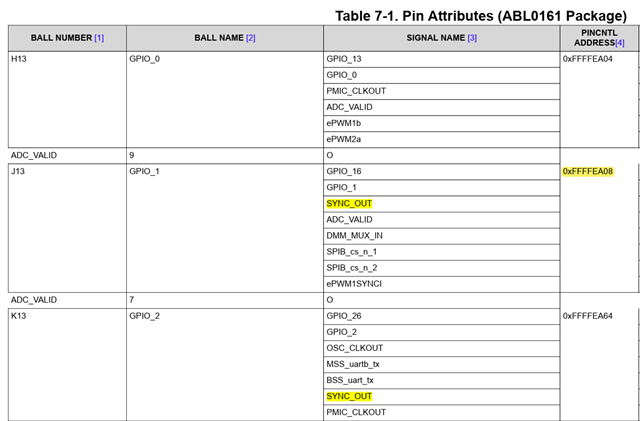Click footnote link [4] in PINCNTL ADDRESS header
Screen dimensions: 640x421
tap(620, 44)
